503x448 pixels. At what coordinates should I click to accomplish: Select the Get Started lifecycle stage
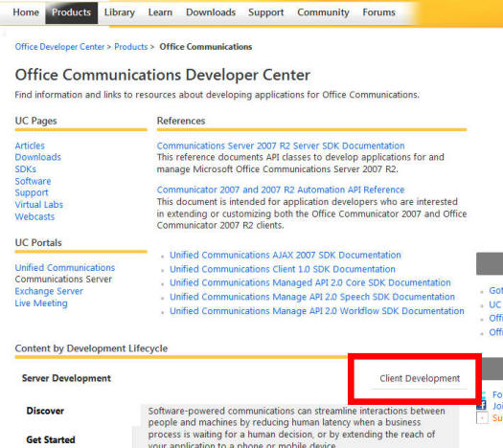tap(51, 439)
